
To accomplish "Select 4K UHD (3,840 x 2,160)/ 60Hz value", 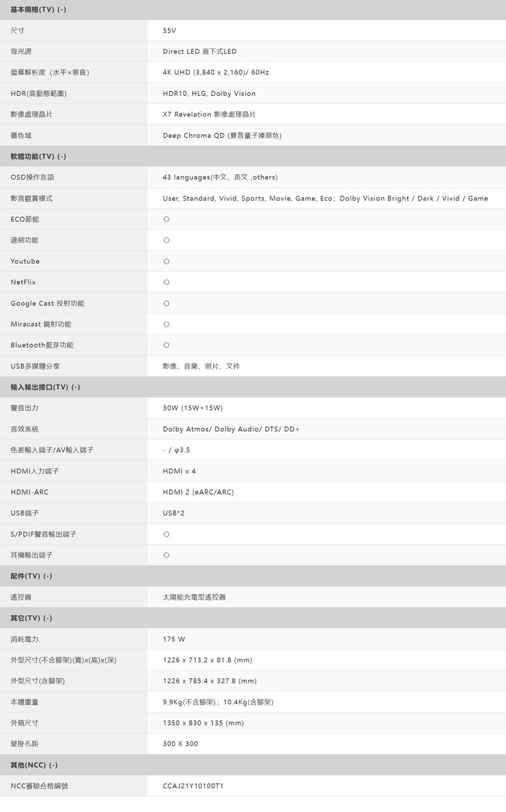I will tap(216, 73).
